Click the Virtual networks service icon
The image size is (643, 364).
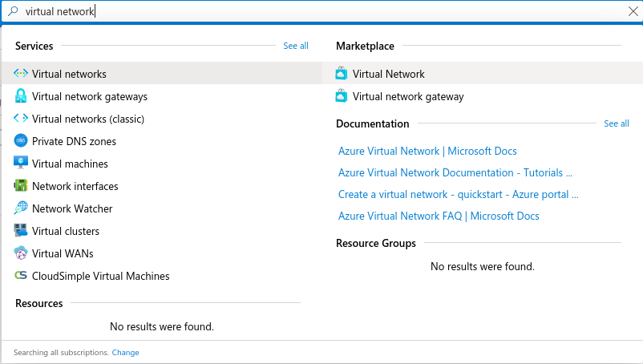(21, 74)
